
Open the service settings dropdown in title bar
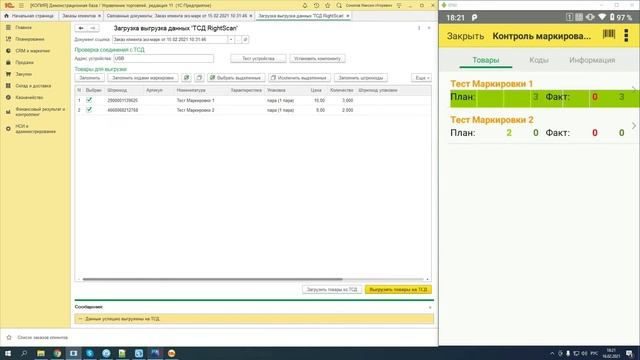399,5
